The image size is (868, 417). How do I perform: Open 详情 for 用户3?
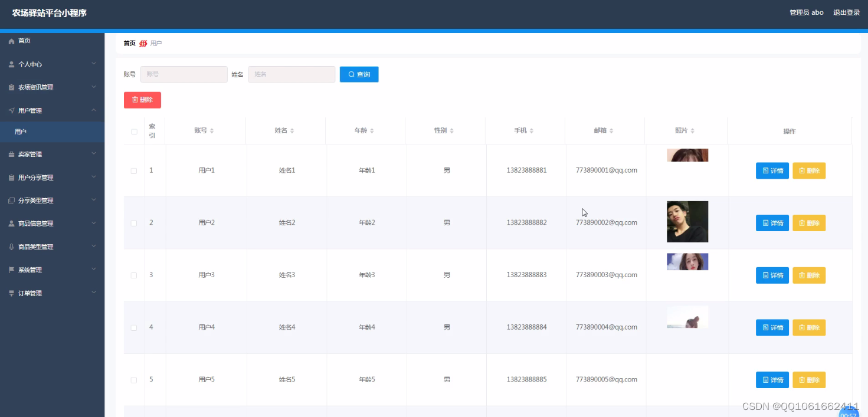pos(772,275)
